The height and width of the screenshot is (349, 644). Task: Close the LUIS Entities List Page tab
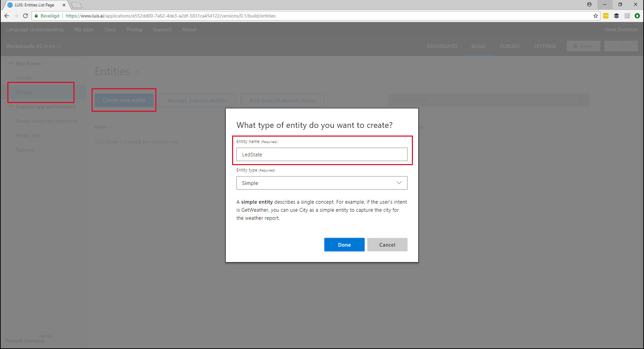point(64,5)
